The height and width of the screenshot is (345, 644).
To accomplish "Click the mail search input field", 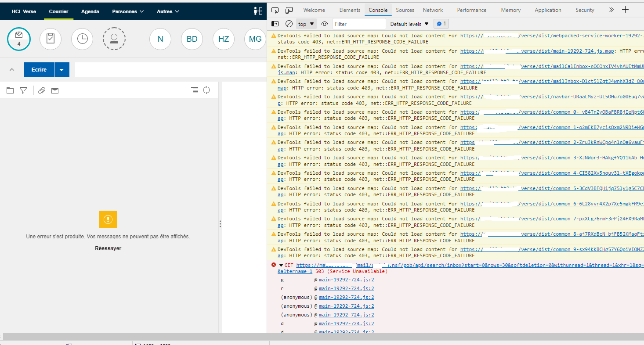I will pos(170,70).
